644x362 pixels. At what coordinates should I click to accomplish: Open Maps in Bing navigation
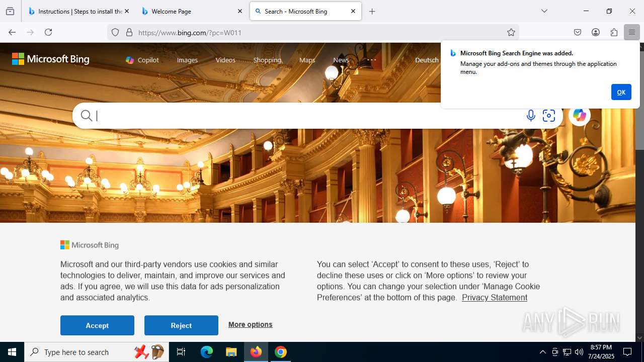tap(307, 60)
